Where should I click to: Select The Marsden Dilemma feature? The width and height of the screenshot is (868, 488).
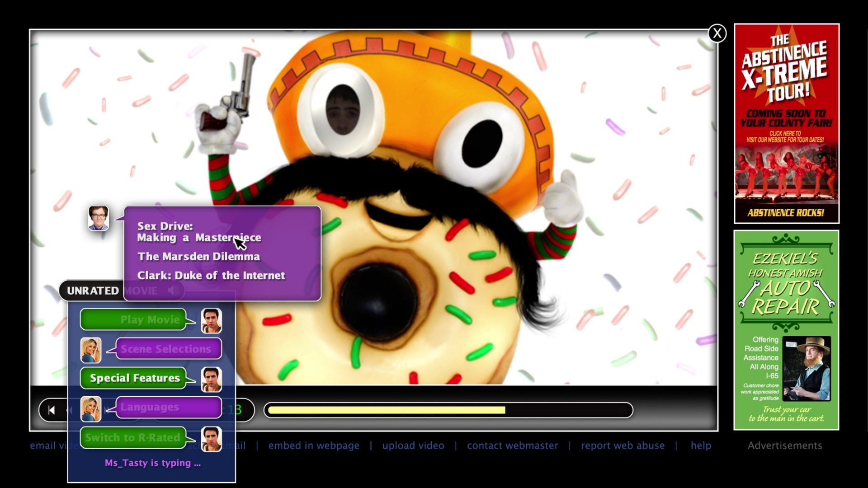point(199,256)
